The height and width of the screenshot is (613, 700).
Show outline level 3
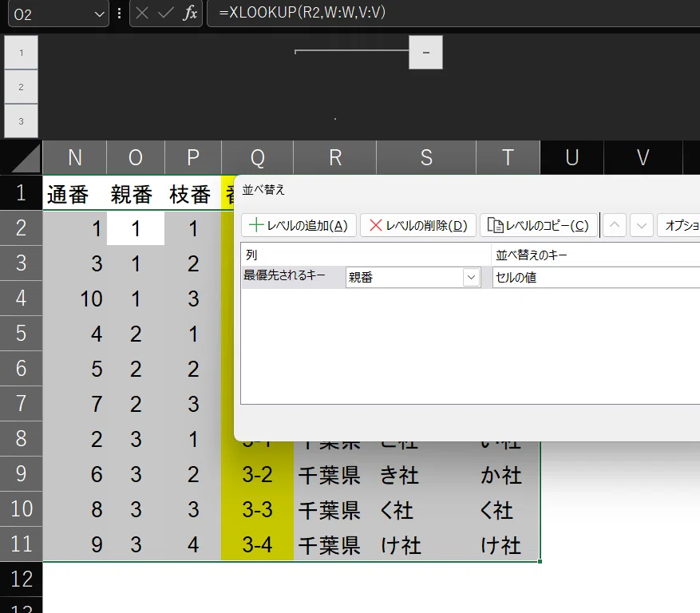pyautogui.click(x=21, y=121)
